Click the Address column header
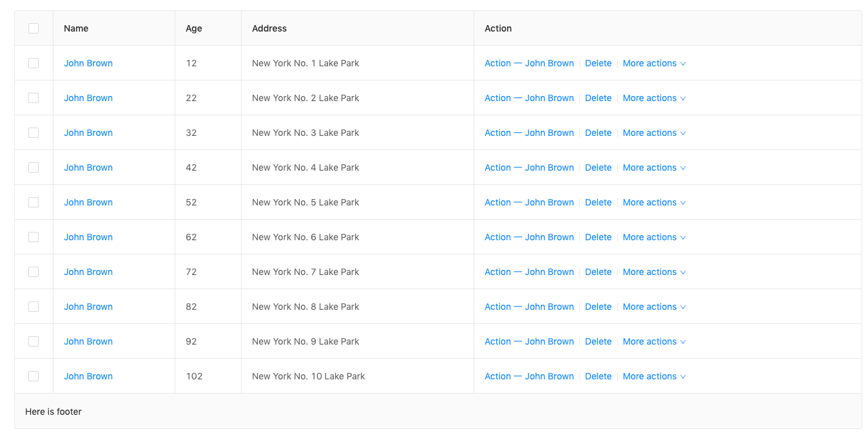 269,28
